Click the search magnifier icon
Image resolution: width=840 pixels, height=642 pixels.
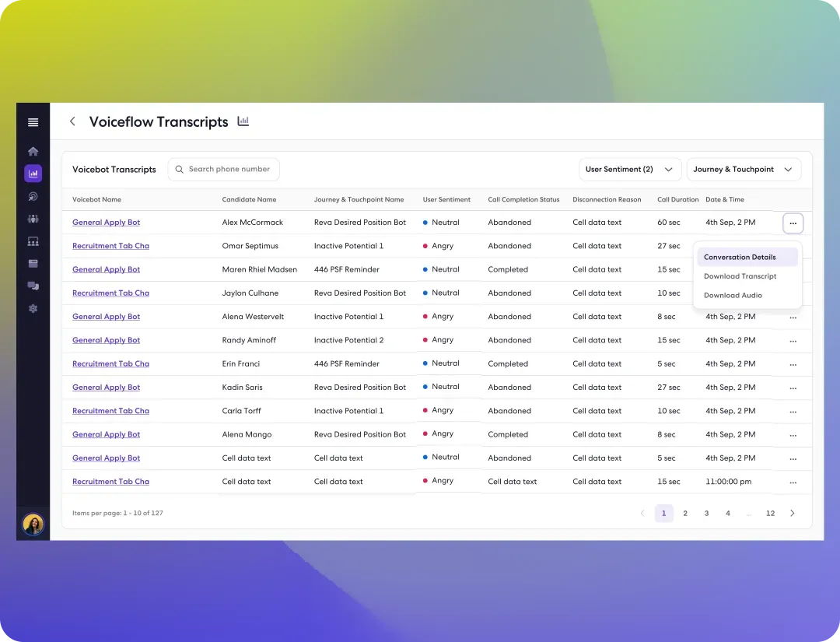pos(180,170)
